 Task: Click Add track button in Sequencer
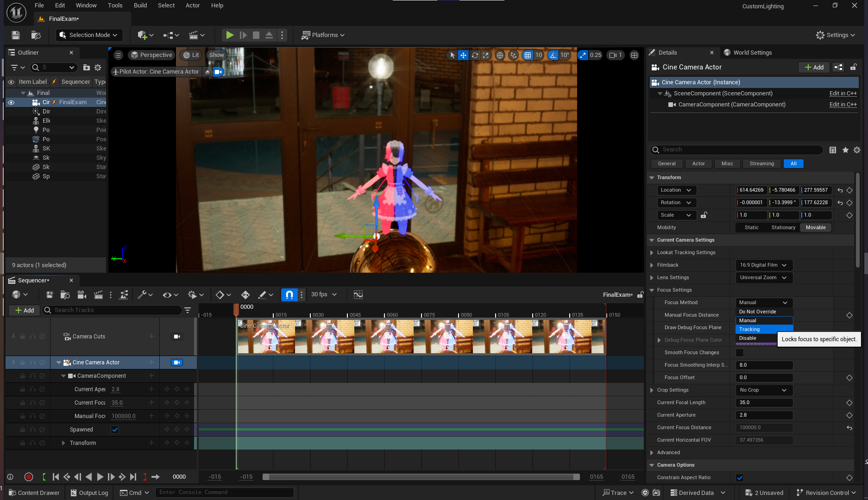point(25,311)
